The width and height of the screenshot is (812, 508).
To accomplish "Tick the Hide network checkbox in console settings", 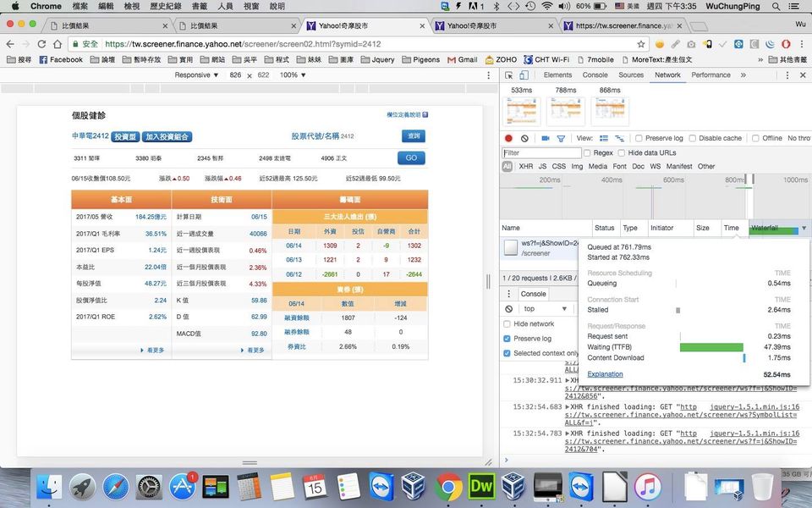I will [507, 324].
